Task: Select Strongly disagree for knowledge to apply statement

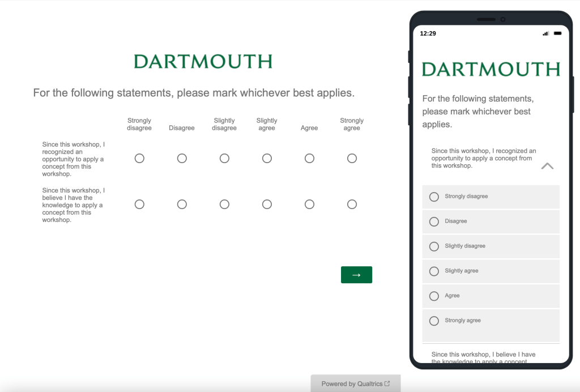Action: click(x=139, y=204)
